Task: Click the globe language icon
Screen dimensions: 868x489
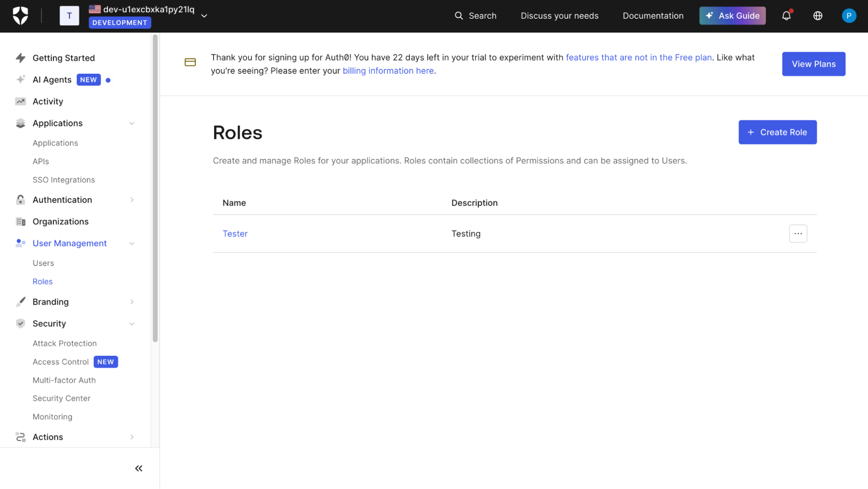Action: coord(818,16)
